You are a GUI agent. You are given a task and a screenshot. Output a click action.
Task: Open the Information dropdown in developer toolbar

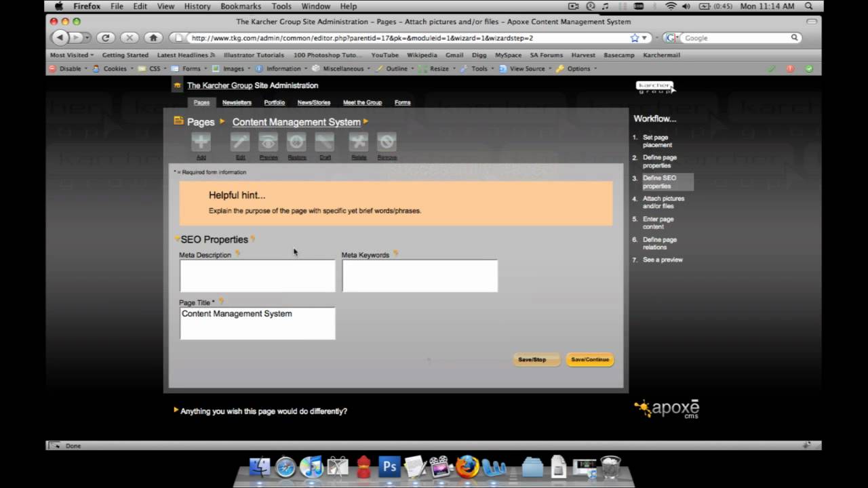point(281,68)
